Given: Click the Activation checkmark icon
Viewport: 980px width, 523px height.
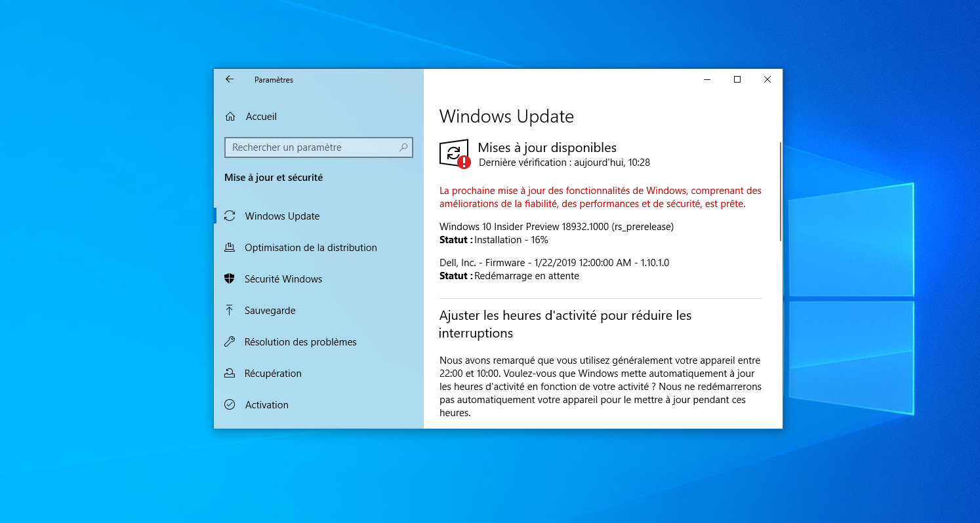Looking at the screenshot, I should [x=230, y=404].
